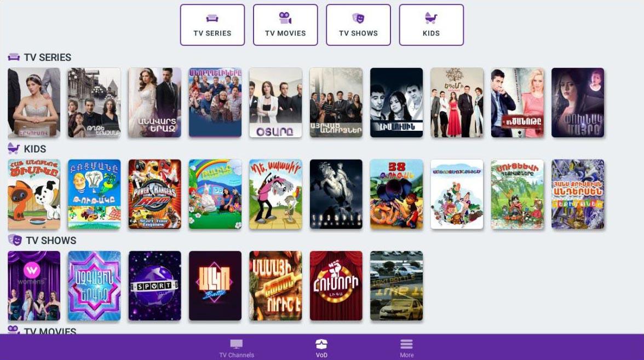Image resolution: width=644 pixels, height=360 pixels.
Task: Open the Power Rangers RPM poster
Action: point(154,194)
